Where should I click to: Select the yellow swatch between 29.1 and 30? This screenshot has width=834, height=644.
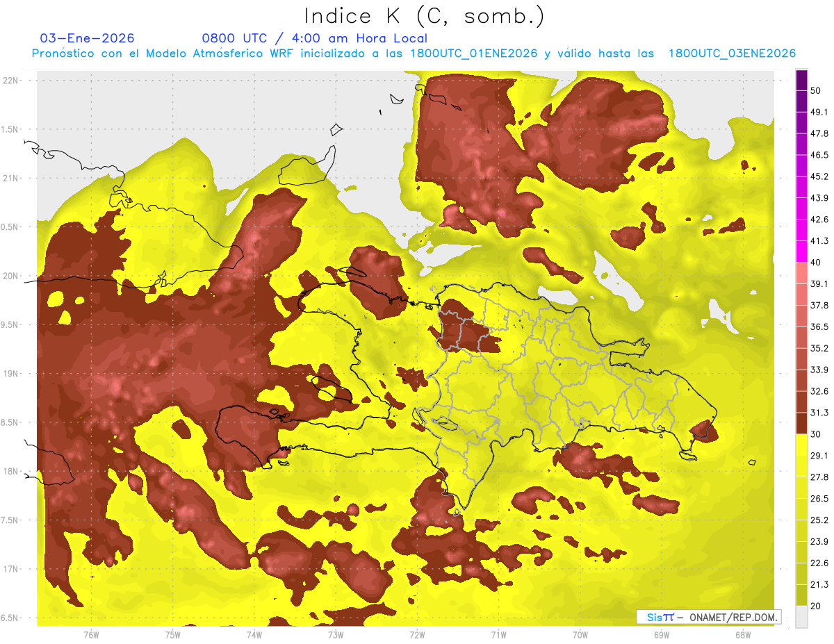click(x=802, y=445)
